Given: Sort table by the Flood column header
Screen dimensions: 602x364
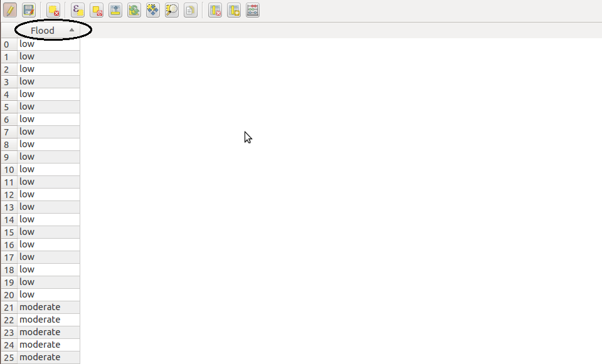Looking at the screenshot, I should [49, 30].
